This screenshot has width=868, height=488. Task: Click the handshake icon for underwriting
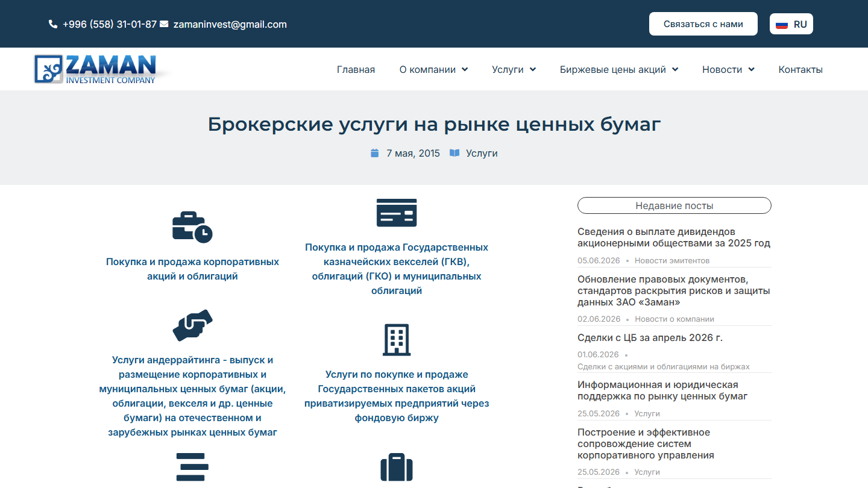pyautogui.click(x=192, y=325)
